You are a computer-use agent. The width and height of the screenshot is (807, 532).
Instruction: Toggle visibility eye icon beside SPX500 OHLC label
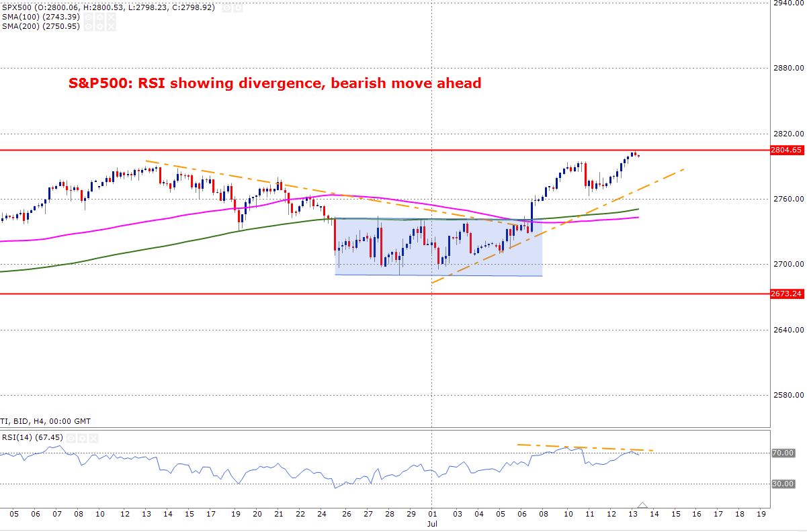click(227, 8)
